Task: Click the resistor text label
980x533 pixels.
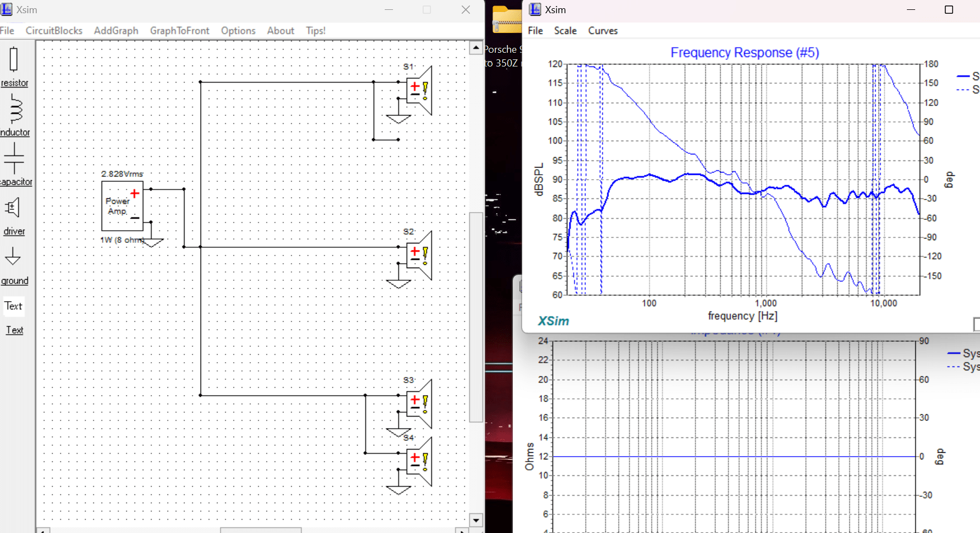Action: (x=15, y=83)
